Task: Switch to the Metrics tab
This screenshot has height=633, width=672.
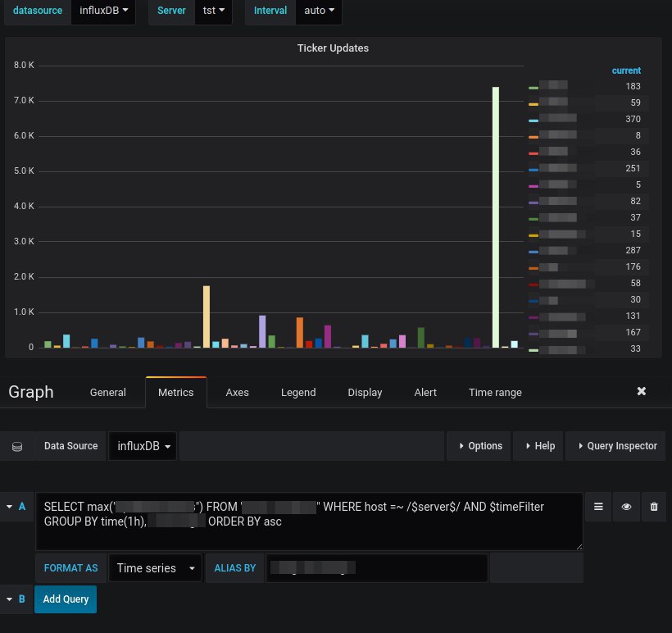Action: click(175, 393)
